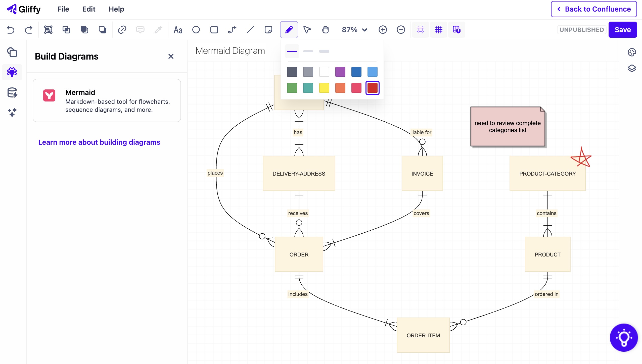Toggle the snap-to-grid icon

point(456,30)
